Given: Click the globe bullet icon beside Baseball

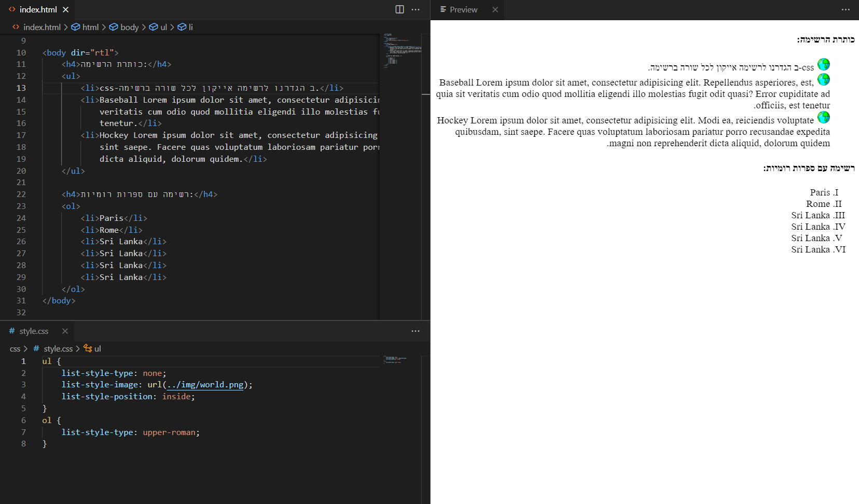Looking at the screenshot, I should (823, 79).
